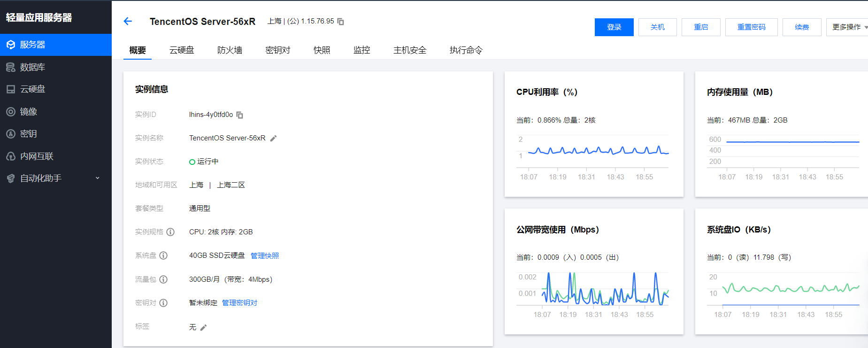
Task: Show info tooltip beside 实例规格
Action: click(x=170, y=232)
